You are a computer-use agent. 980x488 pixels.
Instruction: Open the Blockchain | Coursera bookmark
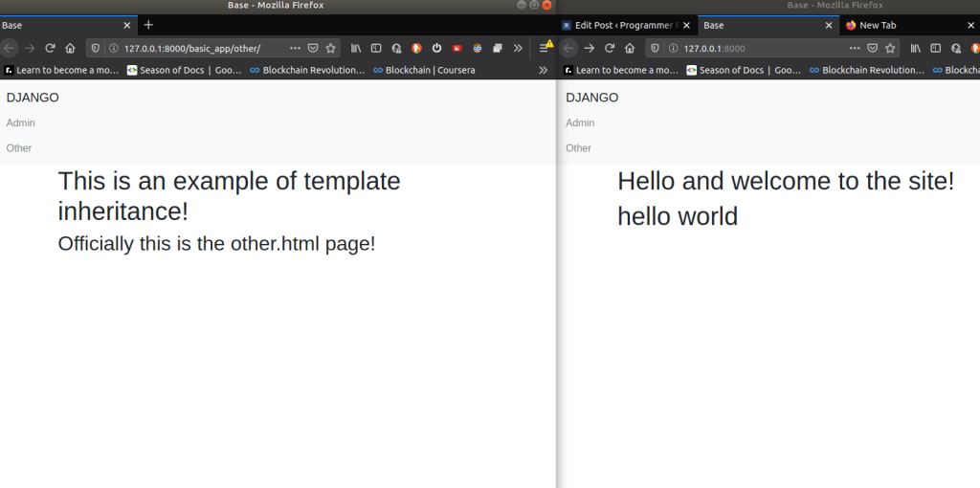click(x=423, y=70)
